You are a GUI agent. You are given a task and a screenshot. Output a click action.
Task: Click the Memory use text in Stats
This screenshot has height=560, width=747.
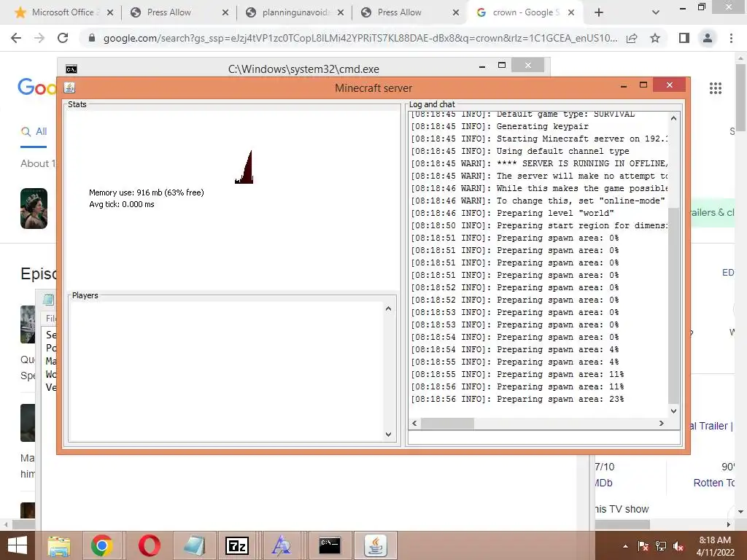pos(146,192)
